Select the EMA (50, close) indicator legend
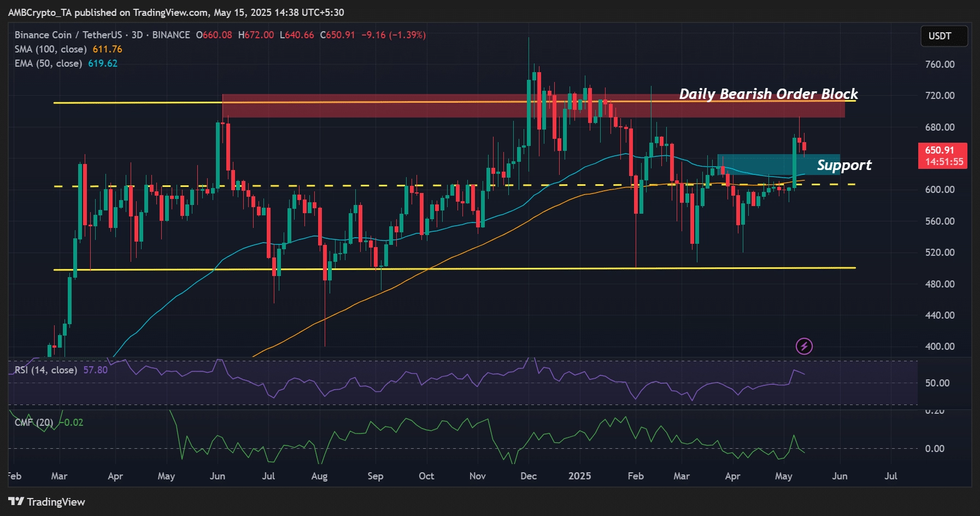 (x=48, y=63)
